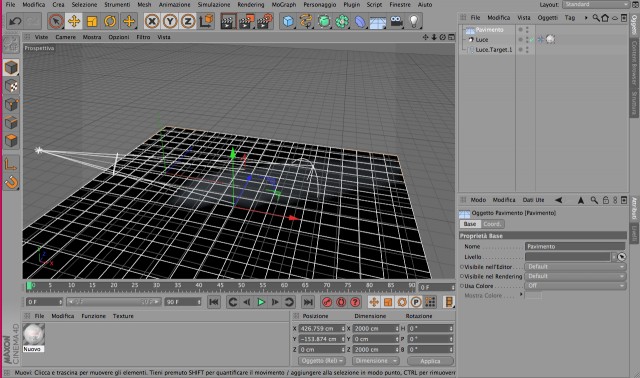
Task: Toggle Luce green enable checkmark
Action: pos(532,40)
